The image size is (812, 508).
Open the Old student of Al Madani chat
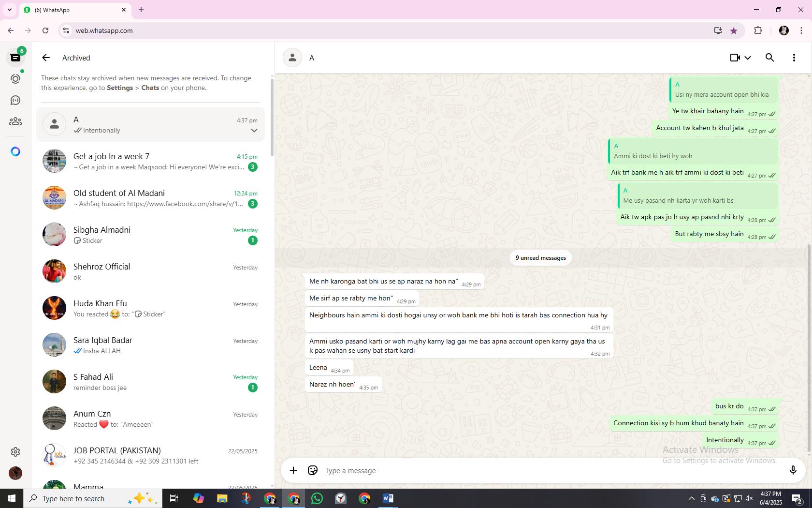150,198
